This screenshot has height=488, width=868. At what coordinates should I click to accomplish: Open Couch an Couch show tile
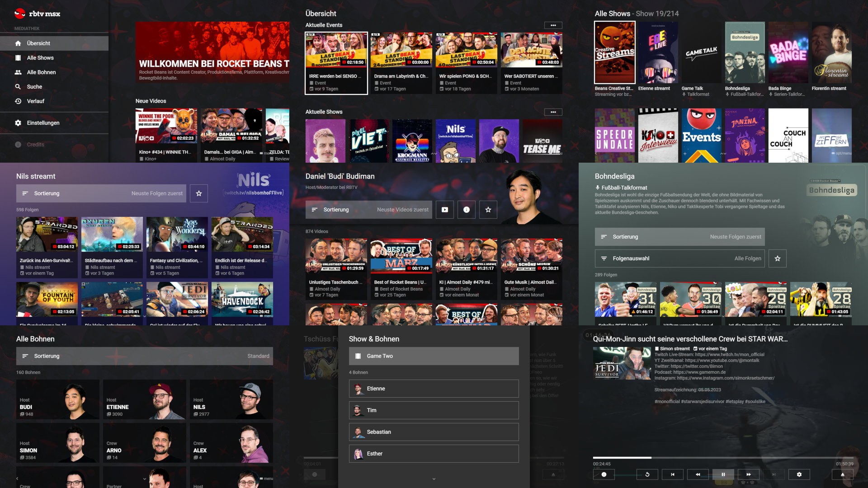[788, 136]
